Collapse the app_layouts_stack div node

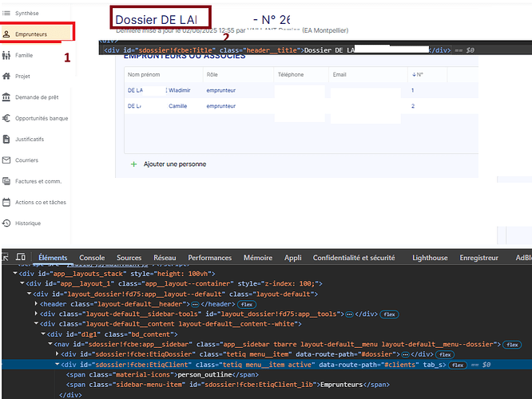coord(15,273)
